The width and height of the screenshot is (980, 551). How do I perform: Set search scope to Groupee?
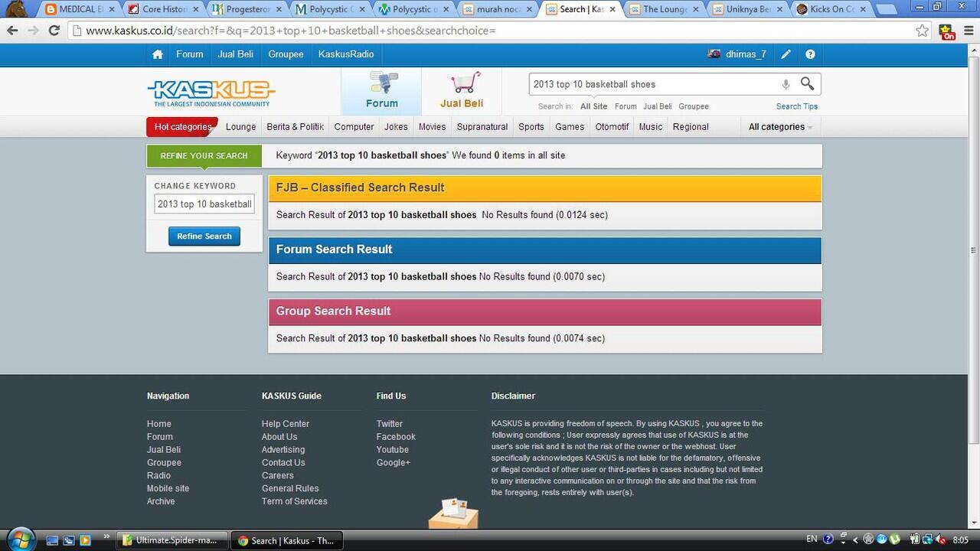pyautogui.click(x=694, y=106)
